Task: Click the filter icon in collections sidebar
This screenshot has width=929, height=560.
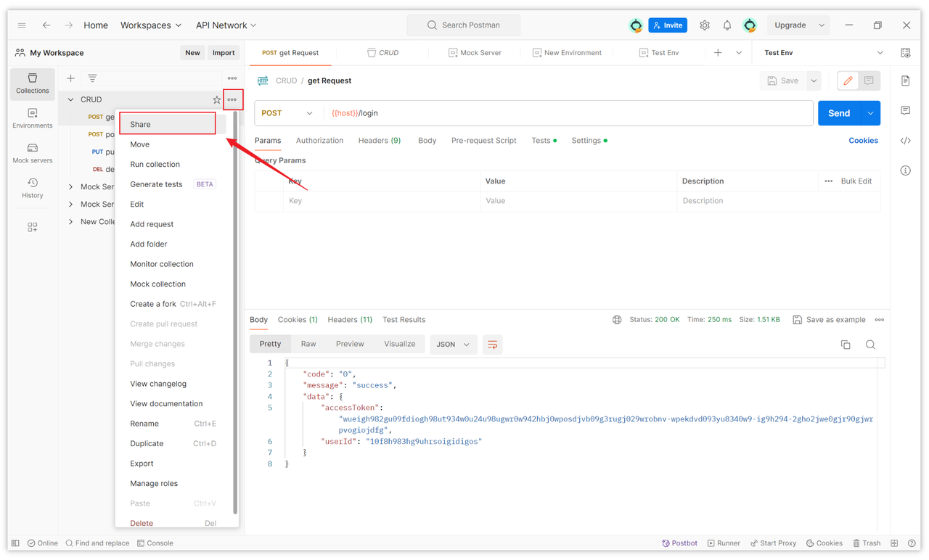Action: (92, 78)
